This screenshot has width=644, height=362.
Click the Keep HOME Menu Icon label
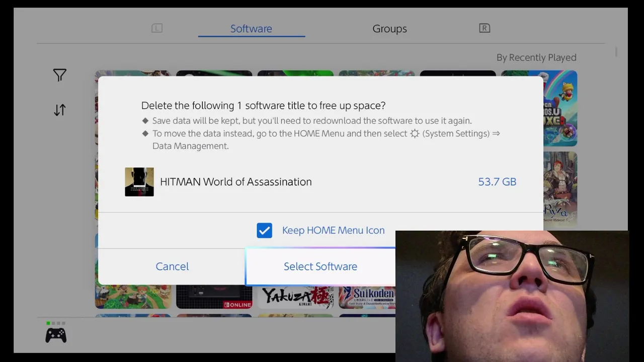[x=333, y=230]
